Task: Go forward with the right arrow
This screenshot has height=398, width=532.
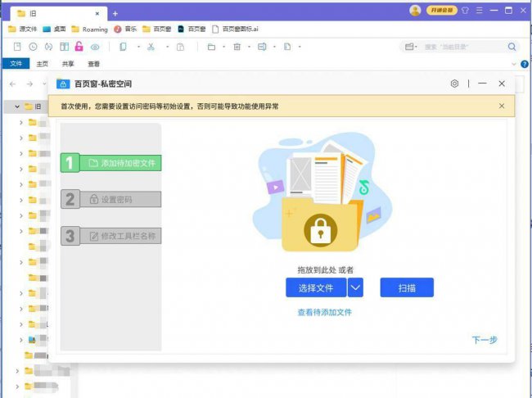Action: [x=29, y=84]
